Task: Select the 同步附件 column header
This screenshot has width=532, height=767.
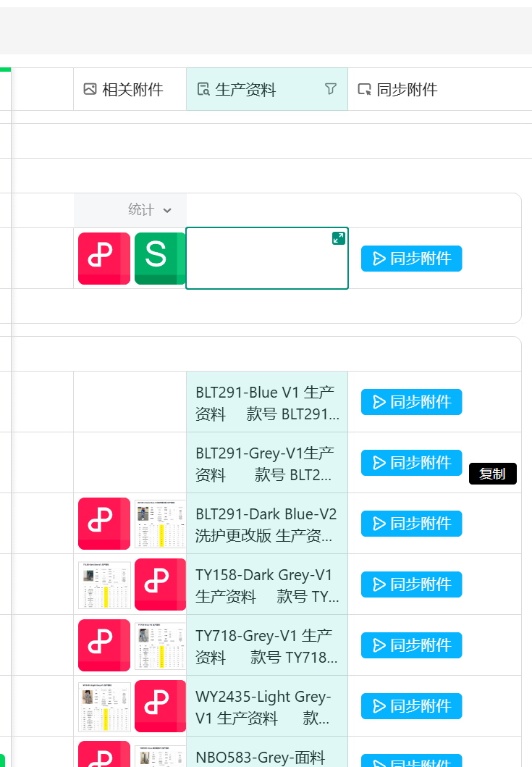Action: click(x=405, y=89)
